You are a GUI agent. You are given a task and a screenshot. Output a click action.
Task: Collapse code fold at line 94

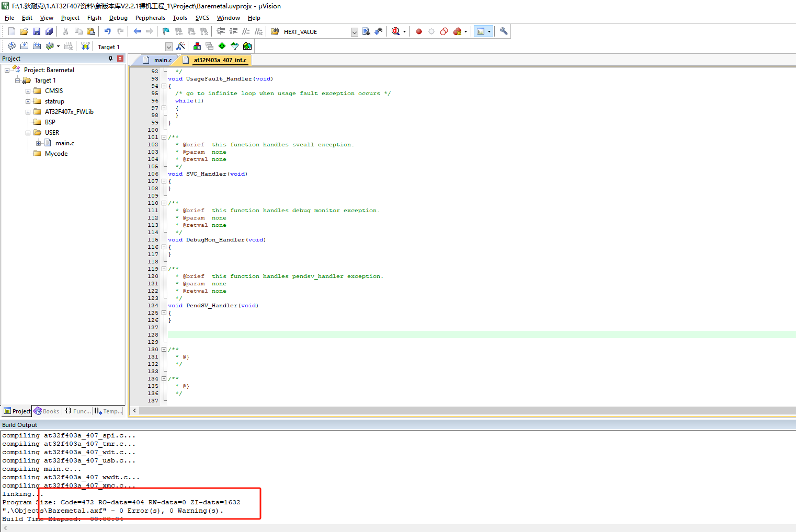(164, 86)
